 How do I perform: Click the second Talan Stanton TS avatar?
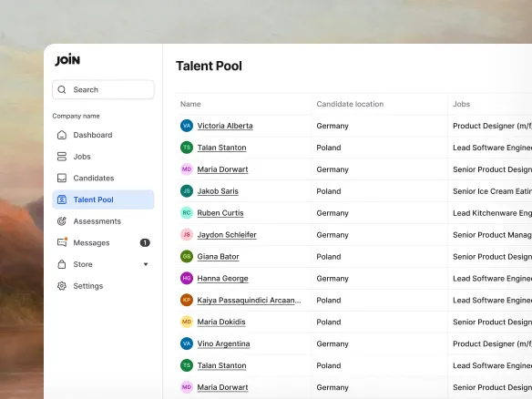(x=187, y=365)
